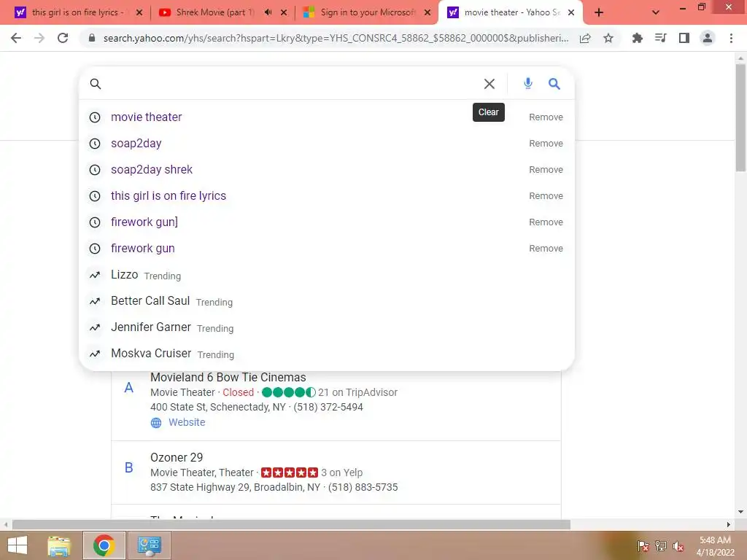Close the Shrek Movie tab

click(284, 12)
